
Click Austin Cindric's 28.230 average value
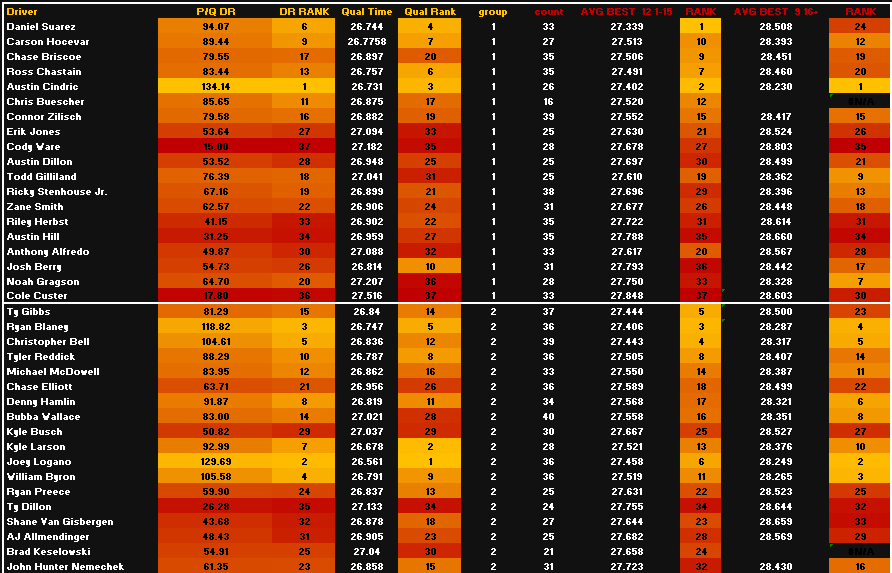[776, 86]
